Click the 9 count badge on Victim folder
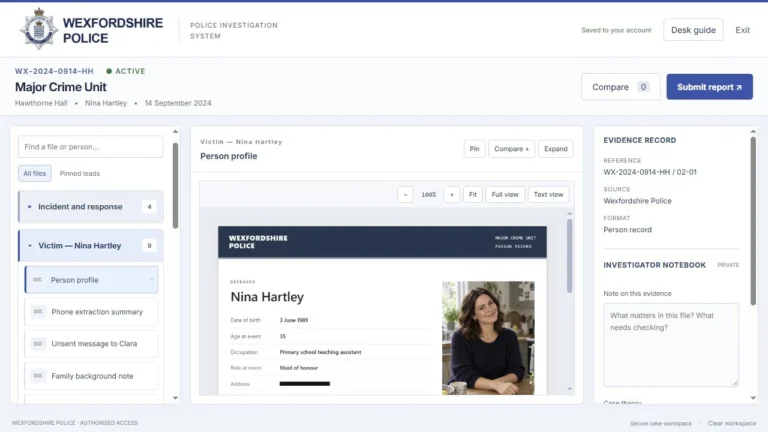Screen dimensions: 768x432 149,245
